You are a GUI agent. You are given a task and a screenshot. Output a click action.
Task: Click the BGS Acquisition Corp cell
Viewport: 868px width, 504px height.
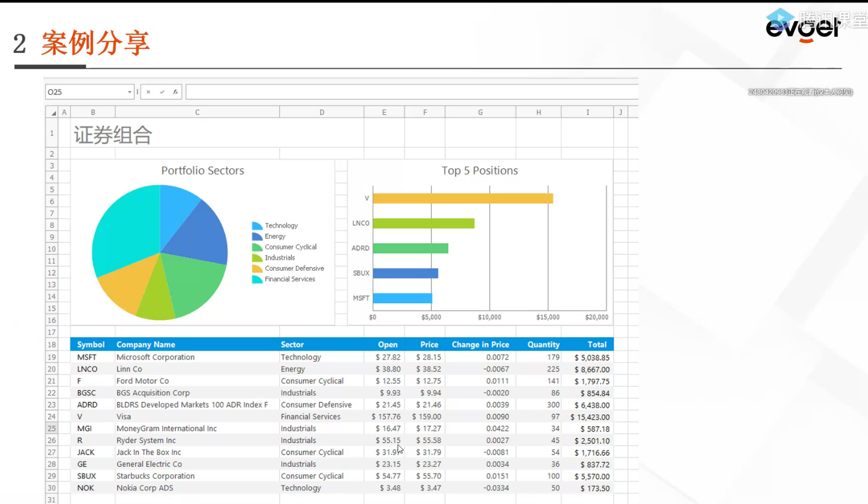pyautogui.click(x=197, y=393)
